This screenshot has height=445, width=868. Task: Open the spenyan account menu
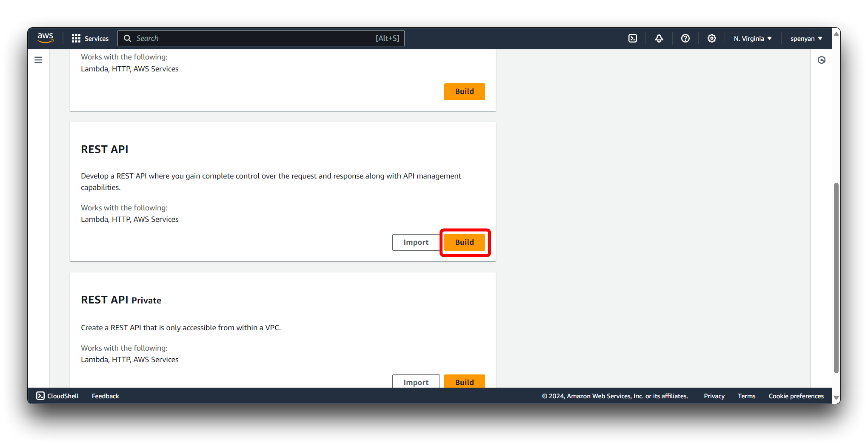pyautogui.click(x=806, y=38)
